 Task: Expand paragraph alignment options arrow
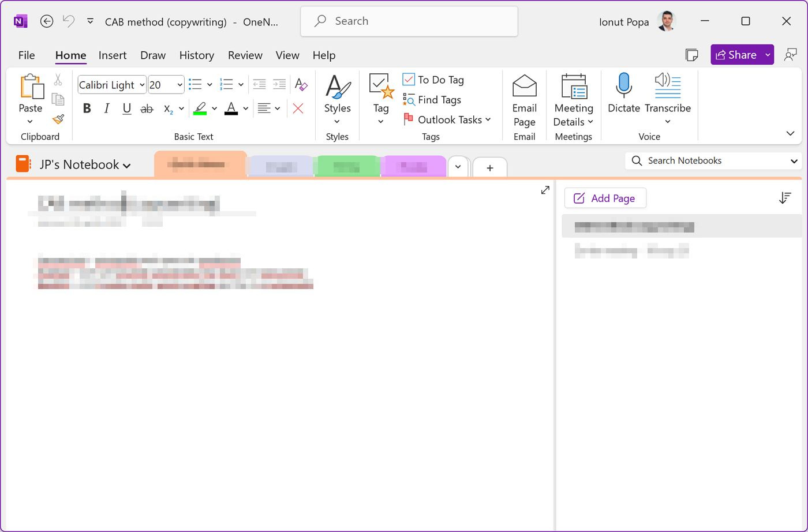[x=278, y=108]
